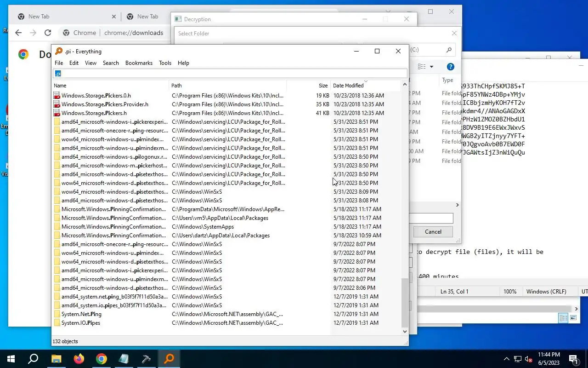Open the View menu in Everything
The width and height of the screenshot is (588, 368).
coord(90,63)
